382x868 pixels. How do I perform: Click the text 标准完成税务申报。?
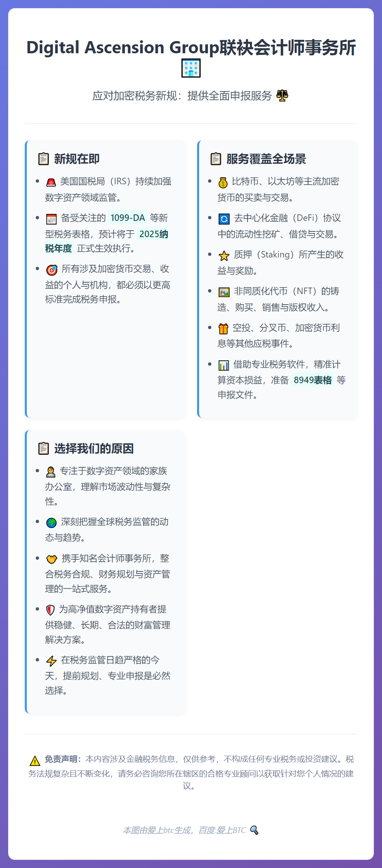tap(83, 299)
